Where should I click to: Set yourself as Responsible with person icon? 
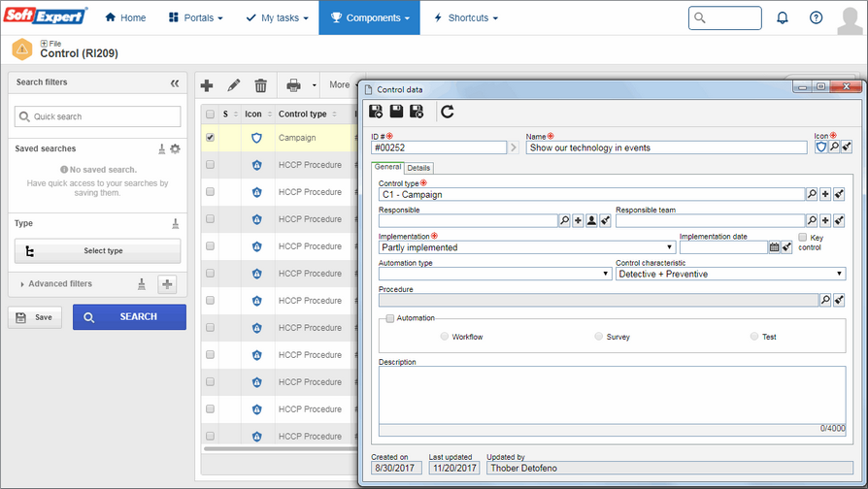(591, 220)
